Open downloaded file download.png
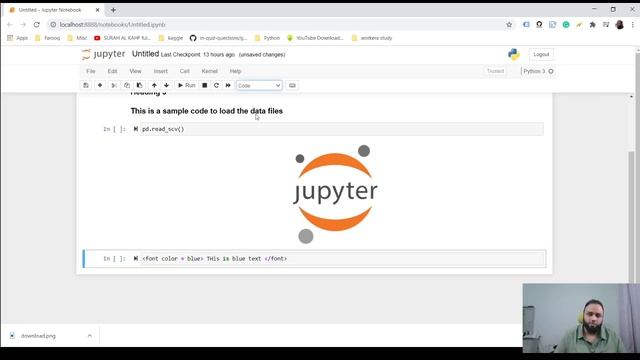The height and width of the screenshot is (360, 640). pyautogui.click(x=38, y=336)
